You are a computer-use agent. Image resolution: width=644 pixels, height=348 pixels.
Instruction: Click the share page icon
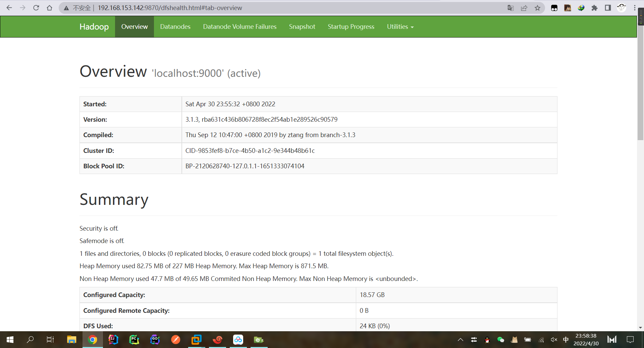click(524, 8)
